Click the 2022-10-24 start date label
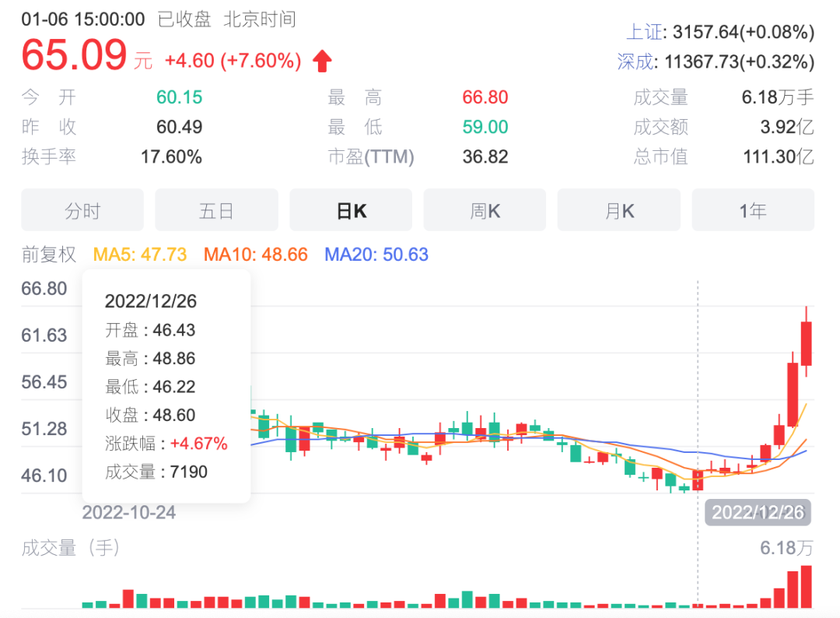The height and width of the screenshot is (618, 840). 128,512
